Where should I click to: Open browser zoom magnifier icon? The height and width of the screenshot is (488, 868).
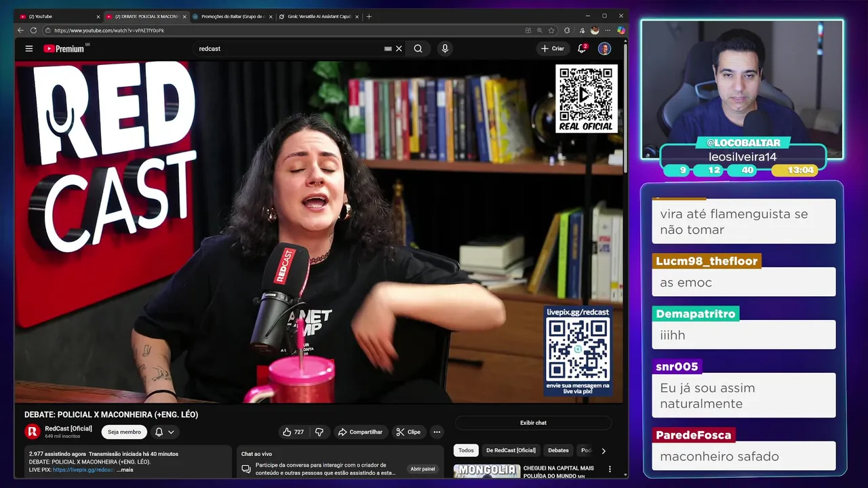(x=540, y=30)
